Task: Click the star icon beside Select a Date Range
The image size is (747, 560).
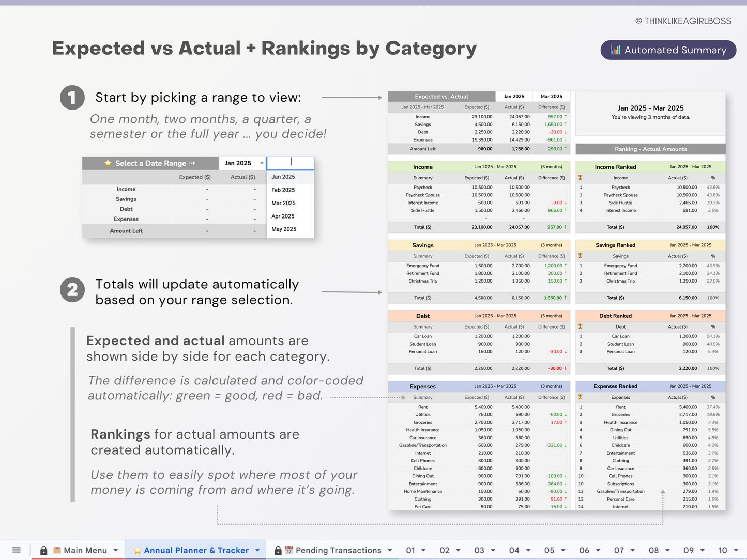Action: pyautogui.click(x=108, y=163)
